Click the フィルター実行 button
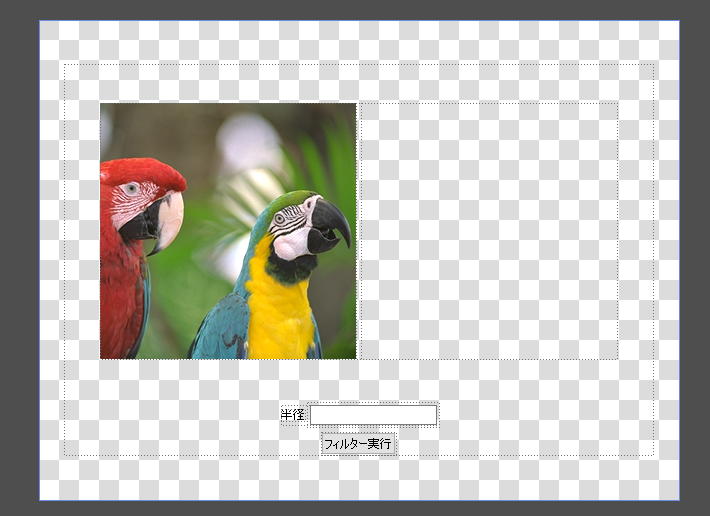The height and width of the screenshot is (516, 710). pyautogui.click(x=358, y=444)
